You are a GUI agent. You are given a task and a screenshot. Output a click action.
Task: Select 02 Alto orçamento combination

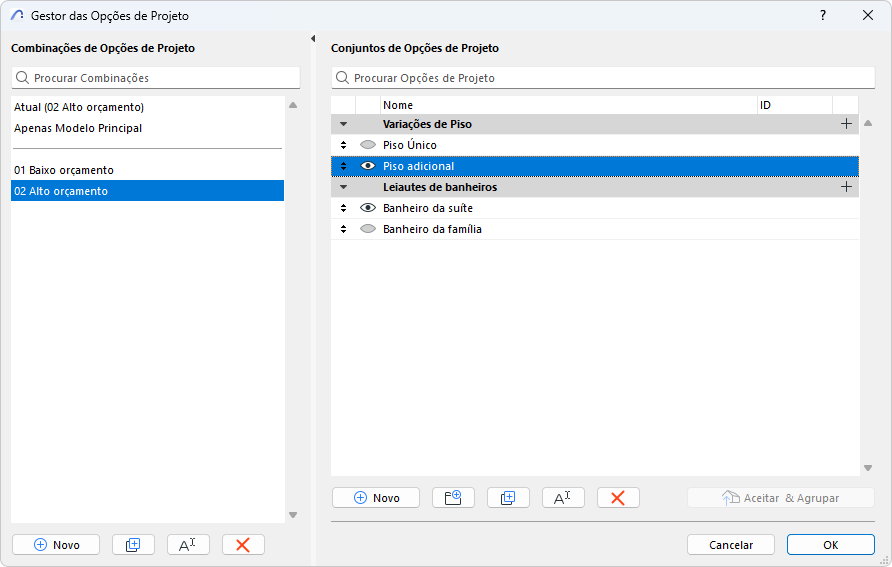tap(147, 191)
